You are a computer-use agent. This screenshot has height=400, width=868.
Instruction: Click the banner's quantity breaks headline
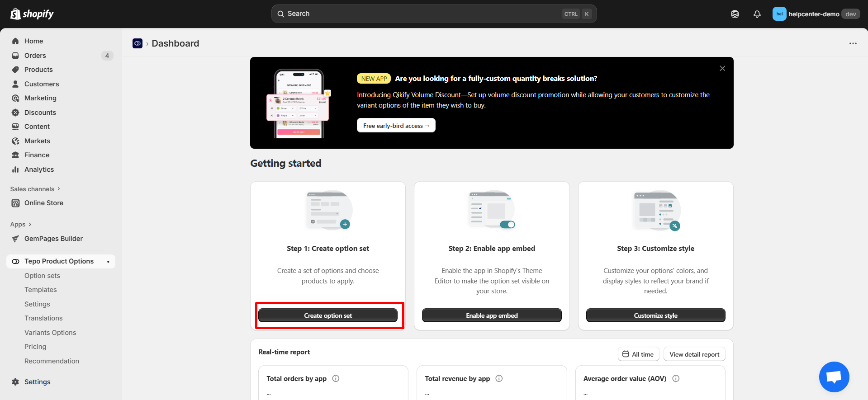(x=496, y=79)
